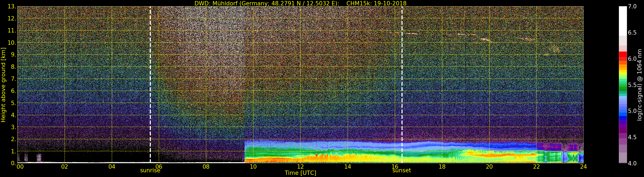Click the time axis tick label "06"
This screenshot has height=177, width=644.
point(159,167)
